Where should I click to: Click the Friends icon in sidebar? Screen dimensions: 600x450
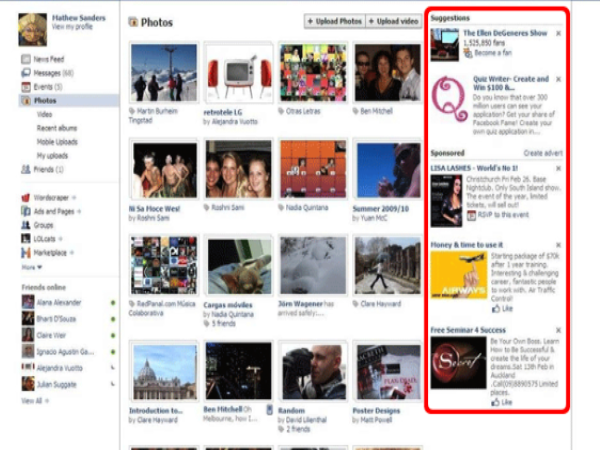point(25,170)
